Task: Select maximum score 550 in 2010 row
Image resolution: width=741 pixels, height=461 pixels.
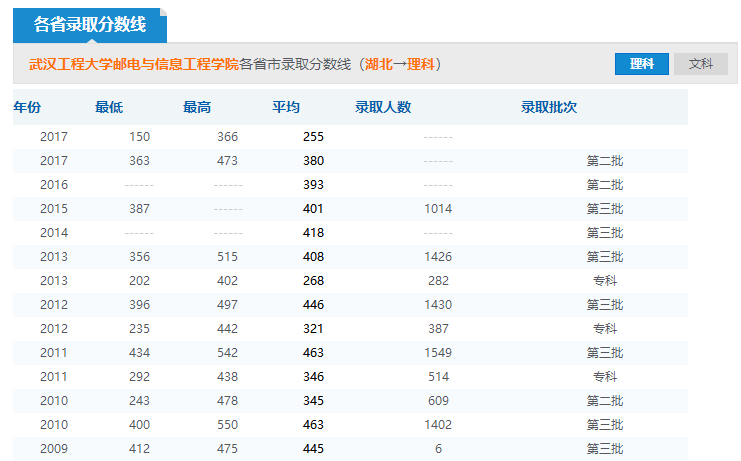Action: 227,425
